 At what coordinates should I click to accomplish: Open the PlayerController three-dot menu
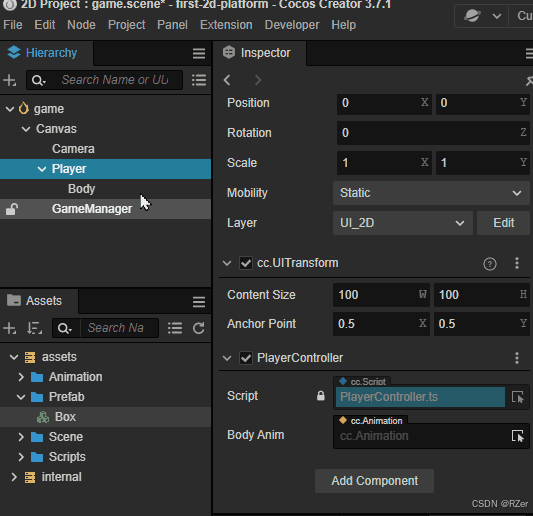pos(517,358)
